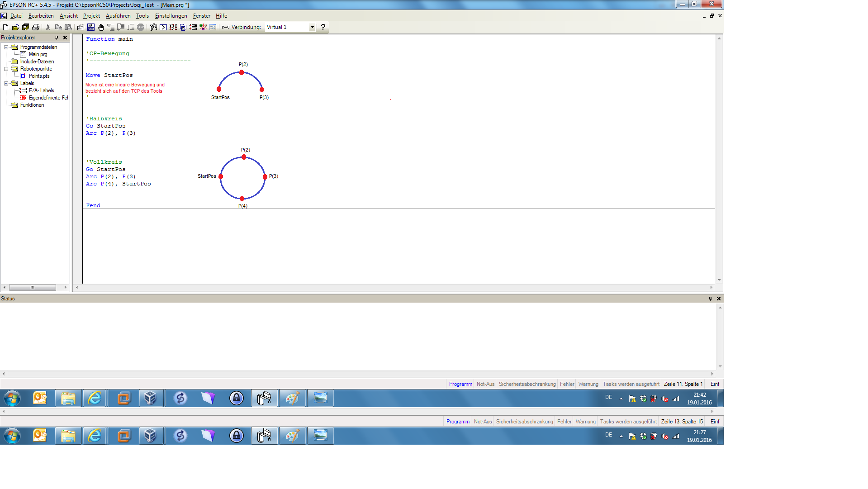Select Main.prg in the project tree
This screenshot has height=489, width=868.
38,54
